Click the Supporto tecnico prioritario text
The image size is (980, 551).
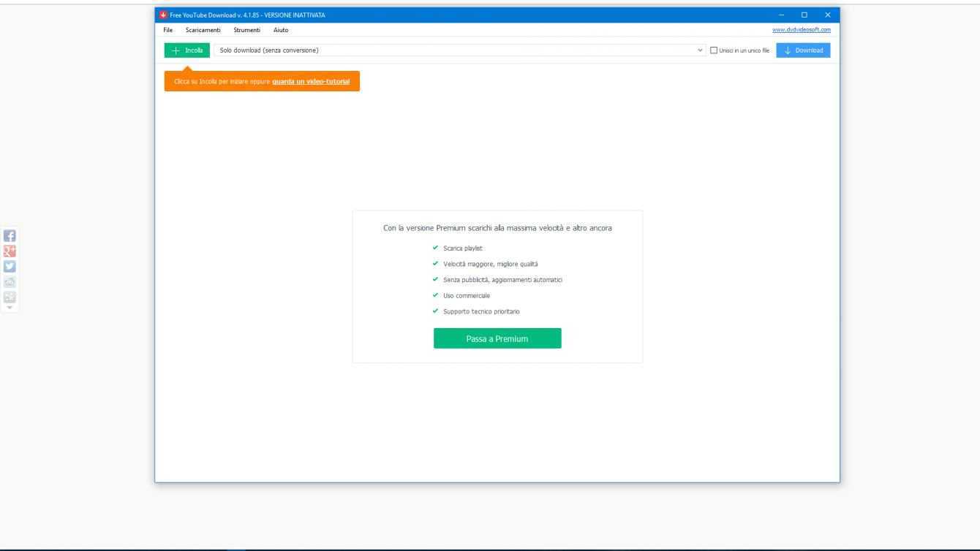click(x=482, y=312)
